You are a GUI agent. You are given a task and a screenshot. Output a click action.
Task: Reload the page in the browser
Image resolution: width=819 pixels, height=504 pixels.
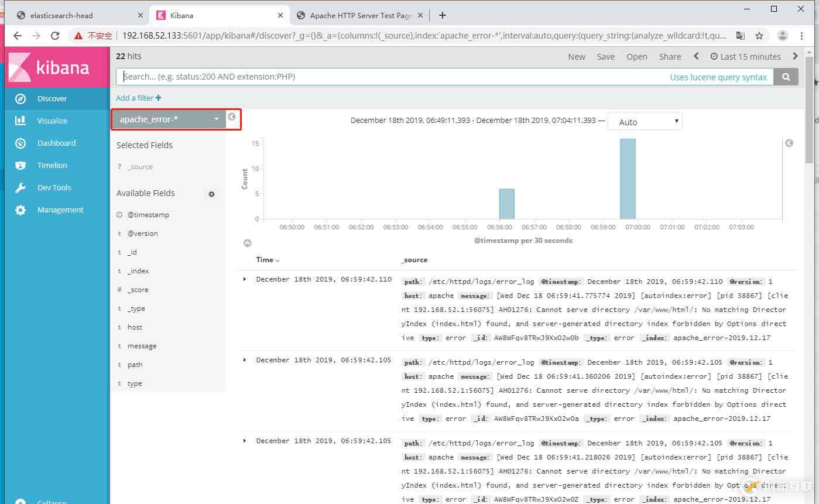(55, 36)
